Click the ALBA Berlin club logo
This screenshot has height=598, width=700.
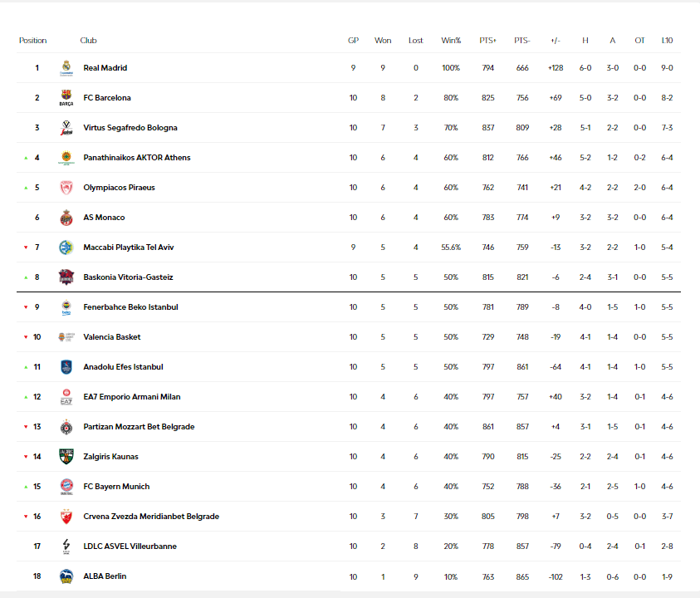(66, 576)
